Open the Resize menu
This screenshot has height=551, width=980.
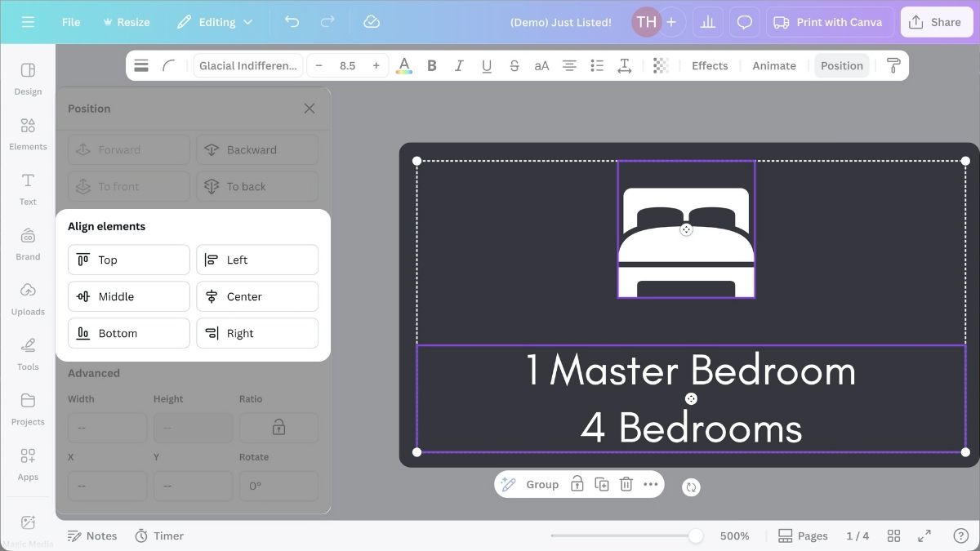point(126,22)
